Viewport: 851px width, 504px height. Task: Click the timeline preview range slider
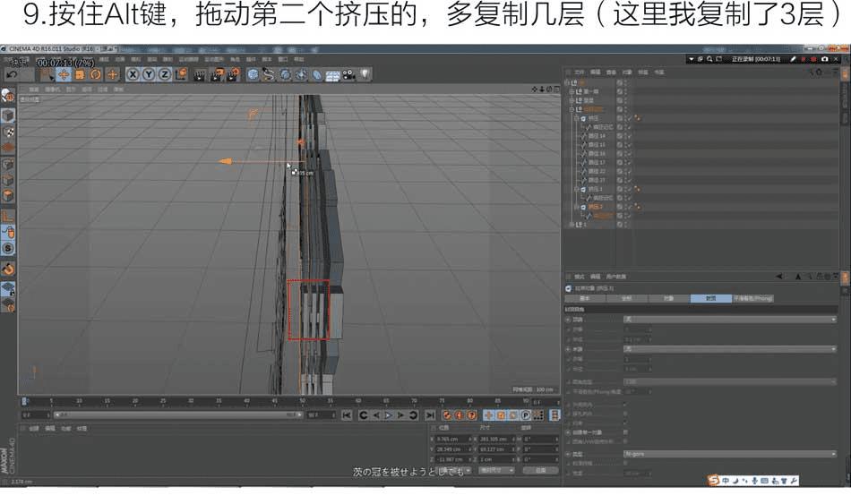tap(177, 415)
